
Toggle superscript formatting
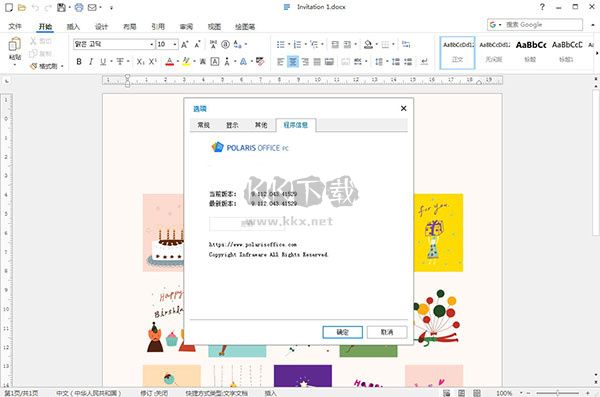[153, 62]
